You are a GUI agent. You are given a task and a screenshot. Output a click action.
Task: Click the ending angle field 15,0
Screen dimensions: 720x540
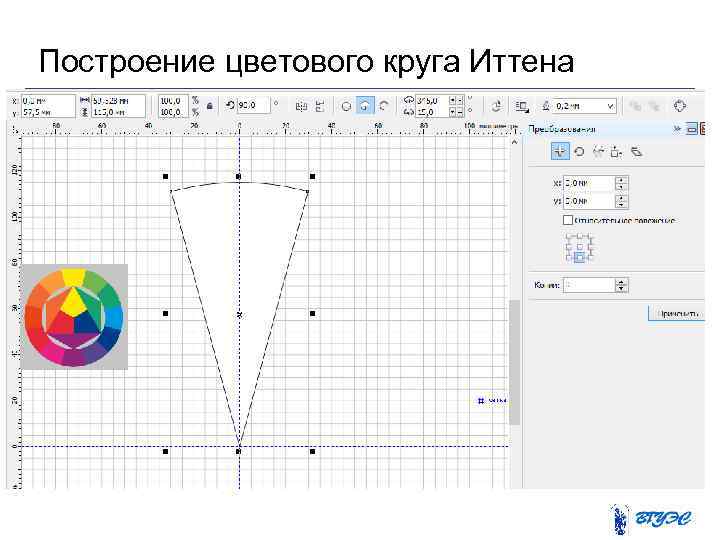432,112
